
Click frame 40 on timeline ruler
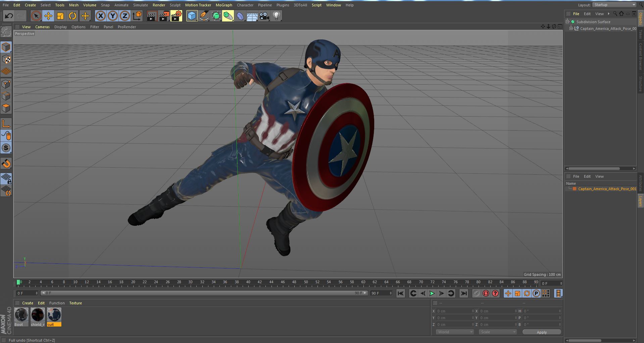(x=248, y=282)
